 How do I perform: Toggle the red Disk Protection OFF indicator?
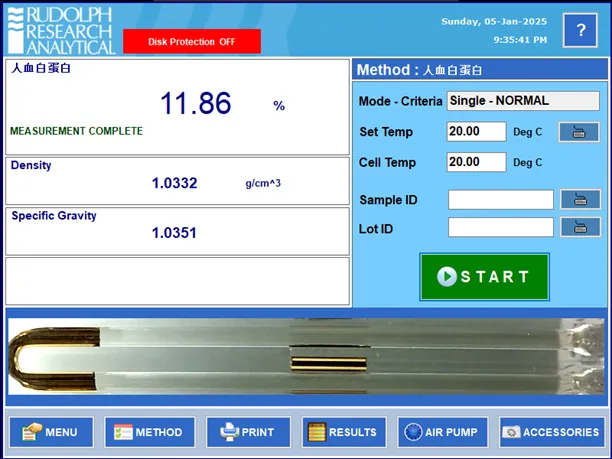point(191,42)
